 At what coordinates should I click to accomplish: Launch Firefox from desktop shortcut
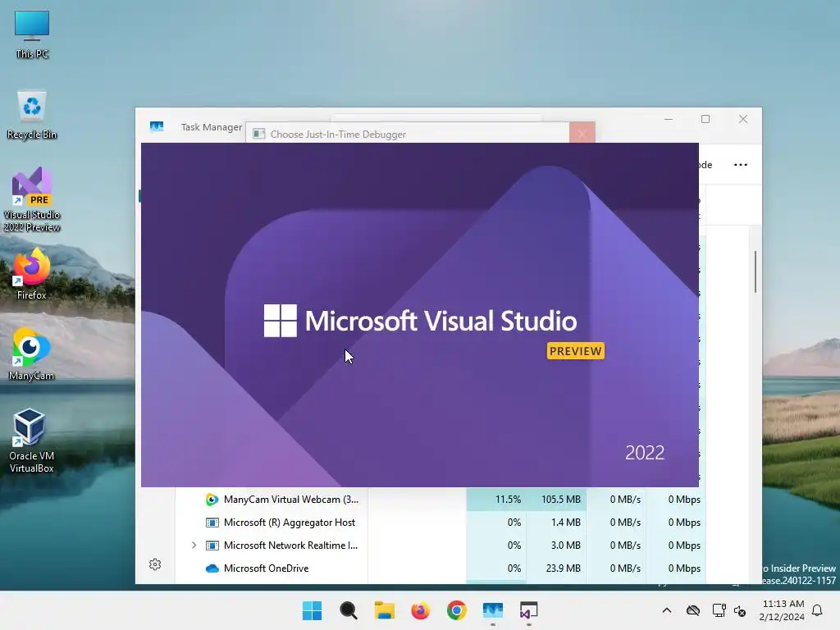(x=32, y=274)
